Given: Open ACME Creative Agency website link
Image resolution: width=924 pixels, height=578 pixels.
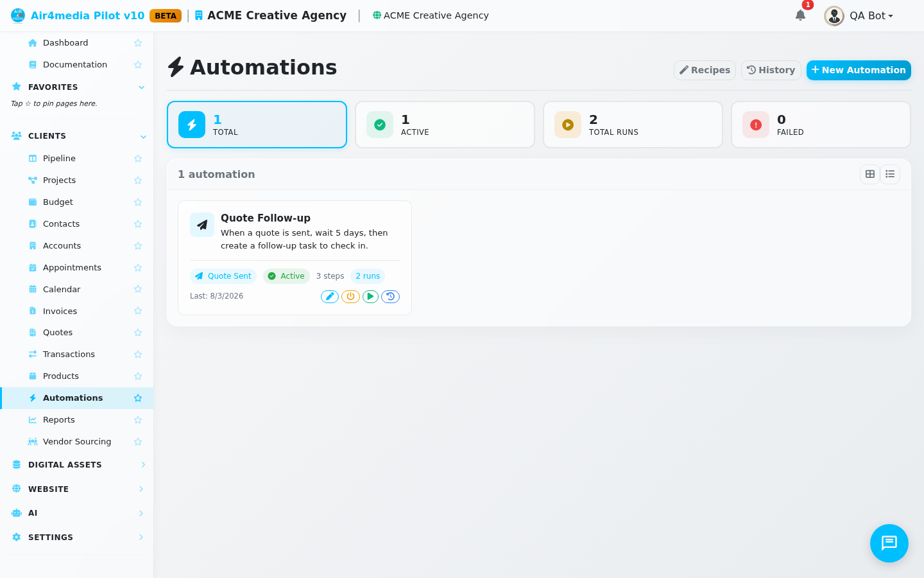Looking at the screenshot, I should point(431,15).
